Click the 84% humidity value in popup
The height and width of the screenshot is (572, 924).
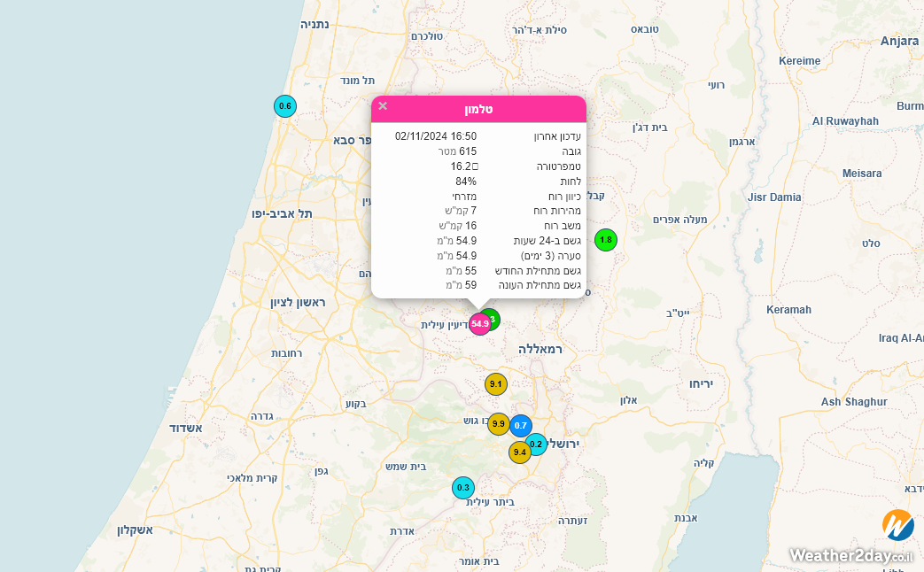(466, 182)
